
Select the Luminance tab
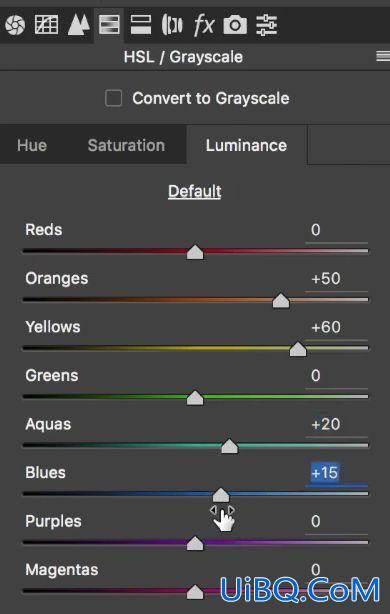246,145
